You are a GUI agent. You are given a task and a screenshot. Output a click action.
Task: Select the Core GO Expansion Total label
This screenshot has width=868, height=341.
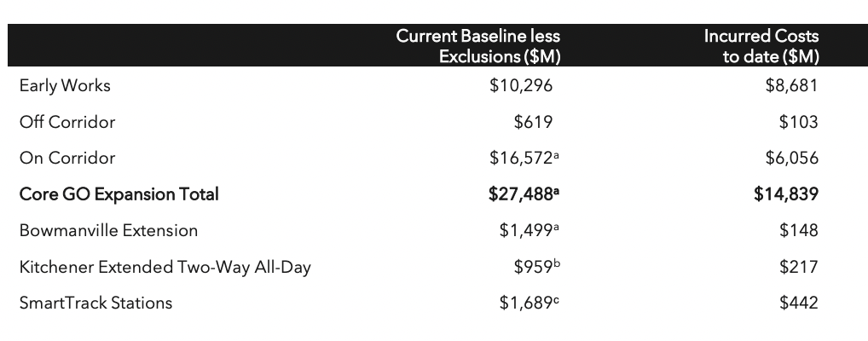click(x=119, y=194)
